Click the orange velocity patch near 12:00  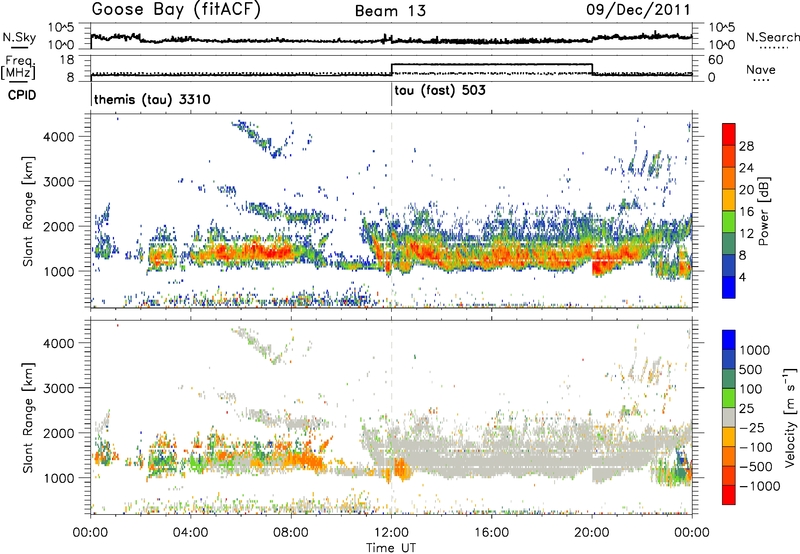pos(402,469)
